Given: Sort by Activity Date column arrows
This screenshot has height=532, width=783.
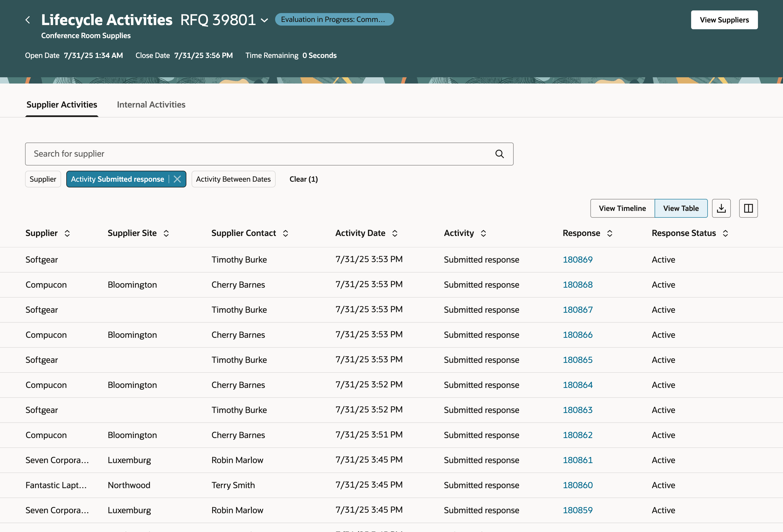Looking at the screenshot, I should tap(395, 233).
